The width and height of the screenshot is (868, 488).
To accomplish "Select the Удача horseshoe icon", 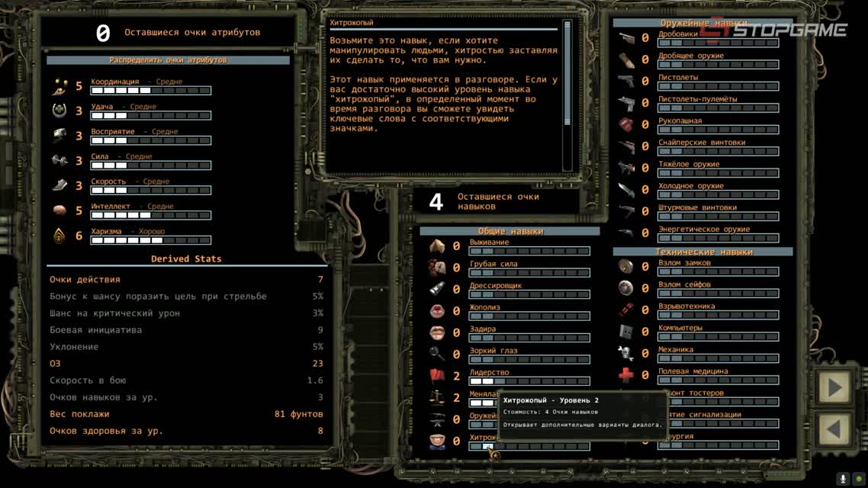I will 59,111.
